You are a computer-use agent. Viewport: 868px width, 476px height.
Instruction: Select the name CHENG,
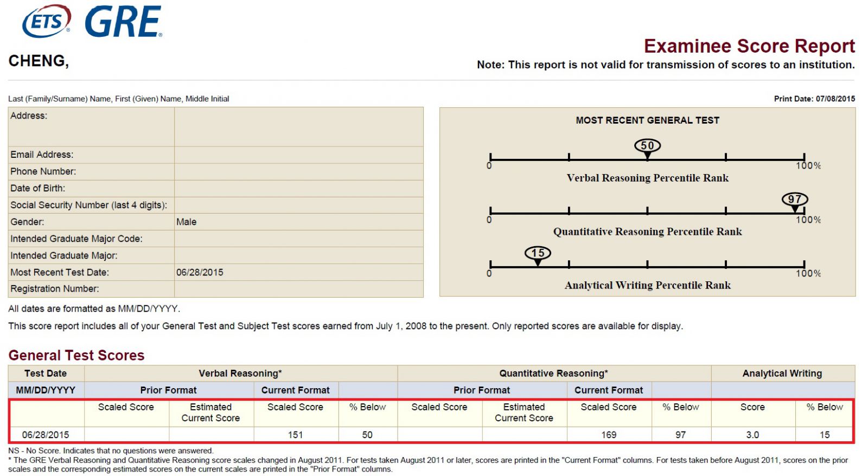tap(39, 61)
